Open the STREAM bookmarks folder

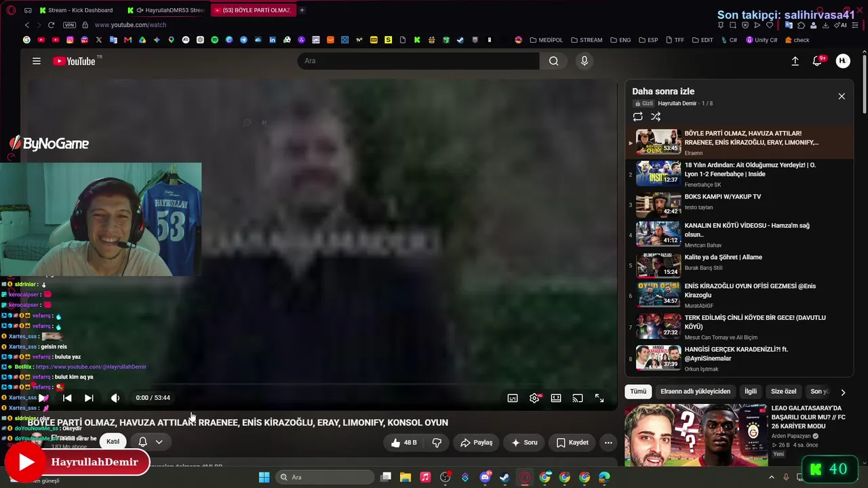587,40
